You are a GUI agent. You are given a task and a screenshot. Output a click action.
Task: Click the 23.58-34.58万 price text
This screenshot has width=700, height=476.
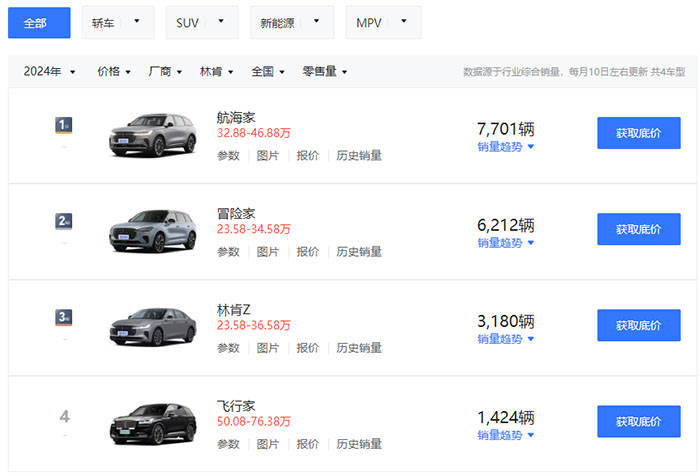[x=254, y=229]
